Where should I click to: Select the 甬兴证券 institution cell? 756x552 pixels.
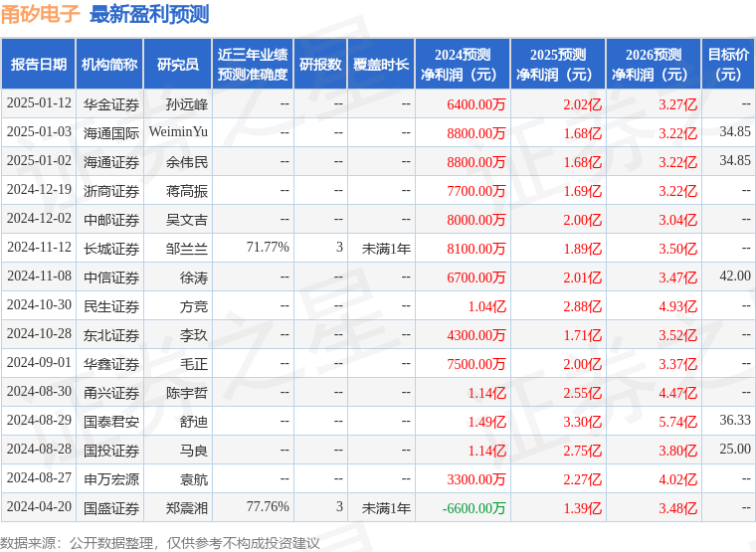click(x=111, y=393)
